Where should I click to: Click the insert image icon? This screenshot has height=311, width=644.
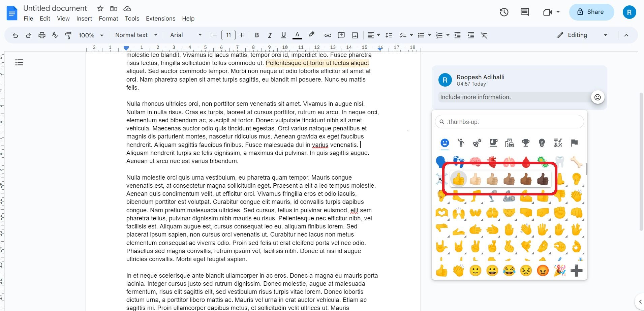click(x=355, y=35)
